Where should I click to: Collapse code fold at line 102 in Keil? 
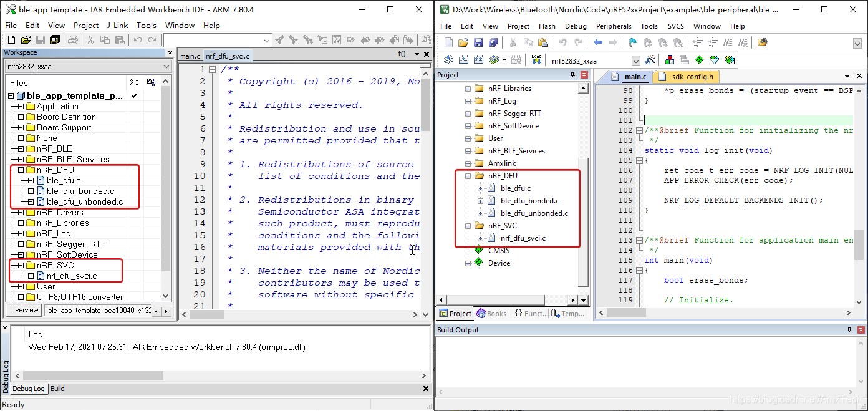pyautogui.click(x=639, y=131)
